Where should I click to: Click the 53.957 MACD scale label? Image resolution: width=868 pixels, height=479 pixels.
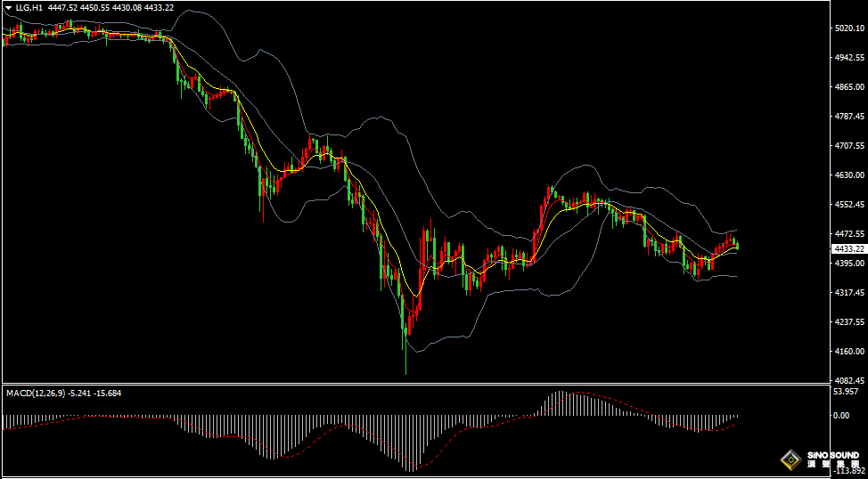point(845,392)
